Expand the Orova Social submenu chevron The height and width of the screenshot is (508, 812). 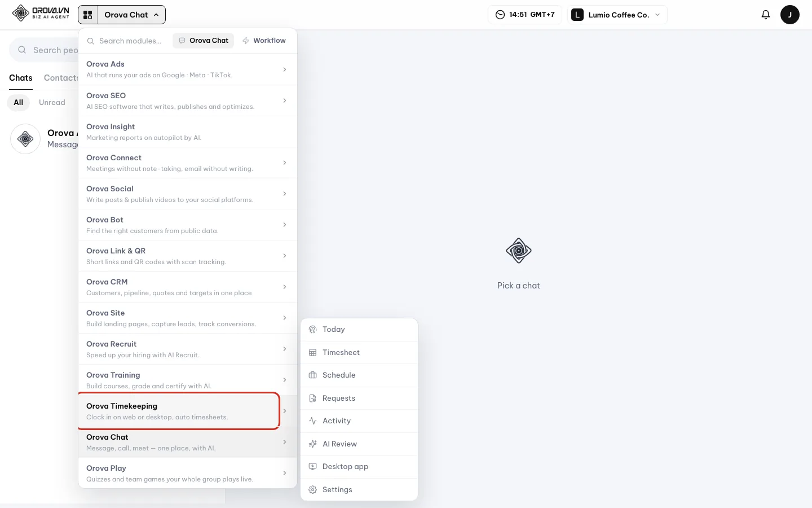click(x=285, y=194)
